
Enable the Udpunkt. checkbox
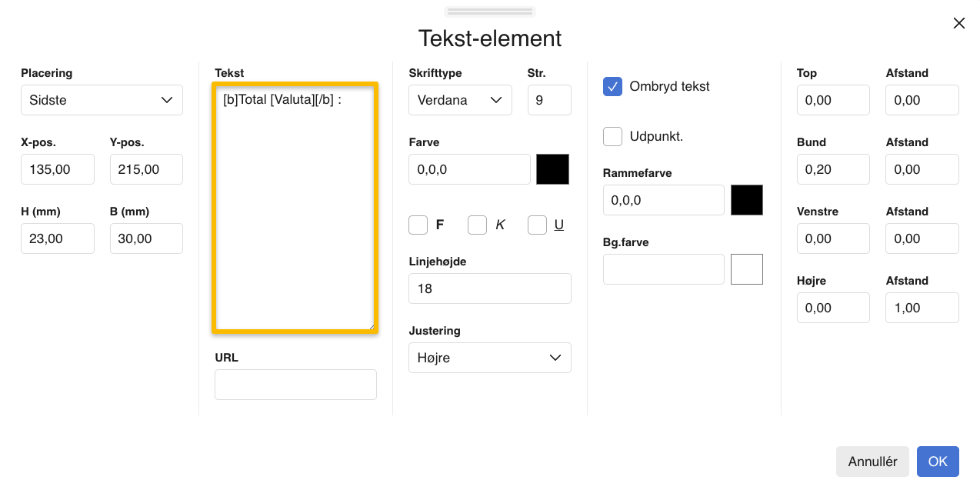pos(612,137)
